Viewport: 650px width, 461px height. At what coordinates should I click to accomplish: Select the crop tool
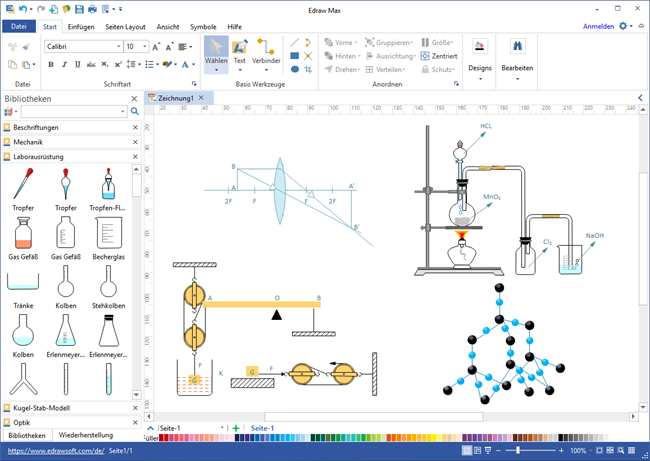pyautogui.click(x=308, y=69)
